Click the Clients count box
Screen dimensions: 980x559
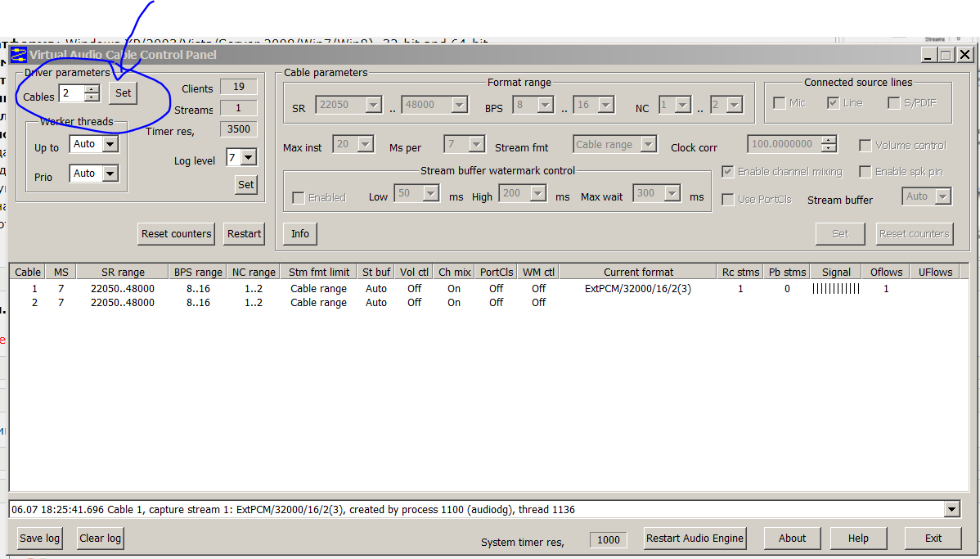tap(238, 87)
